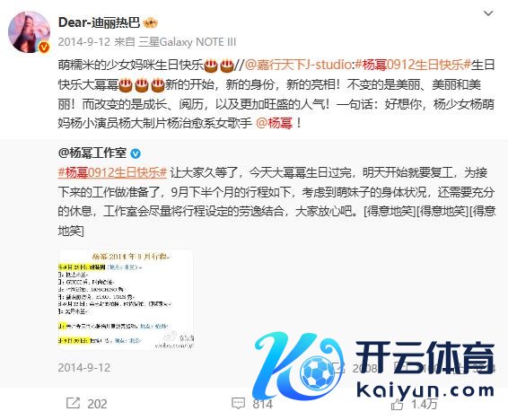
Task: Open Dear-迪丽热巴 profile avatar
Action: (29, 31)
